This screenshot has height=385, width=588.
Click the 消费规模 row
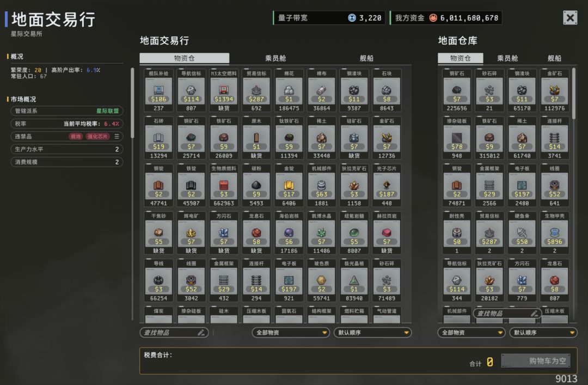(x=67, y=162)
